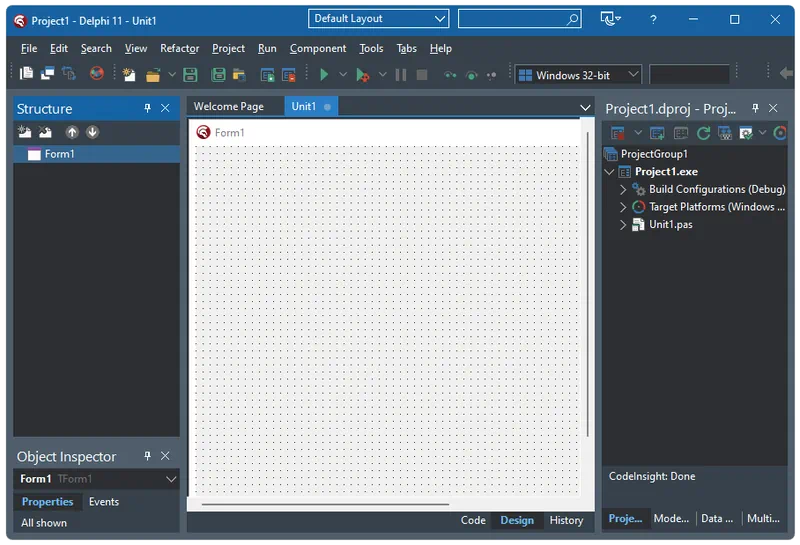Viewport: 800px width, 545px height.
Task: Expand Target Platforms node
Action: coord(623,207)
